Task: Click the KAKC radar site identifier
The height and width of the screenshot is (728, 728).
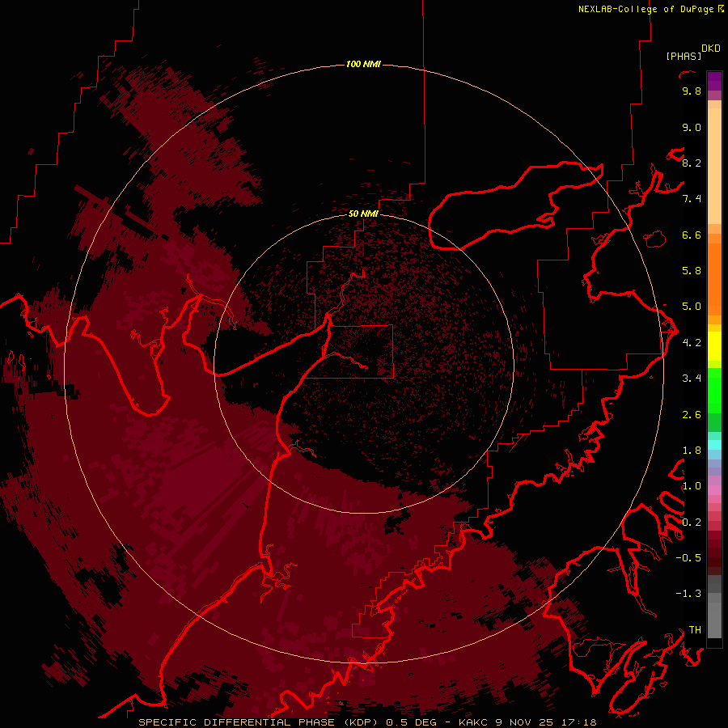Action: tap(472, 722)
